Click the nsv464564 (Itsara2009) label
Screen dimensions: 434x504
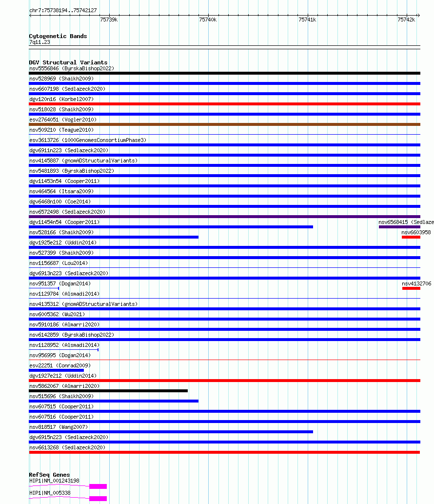tap(61, 192)
